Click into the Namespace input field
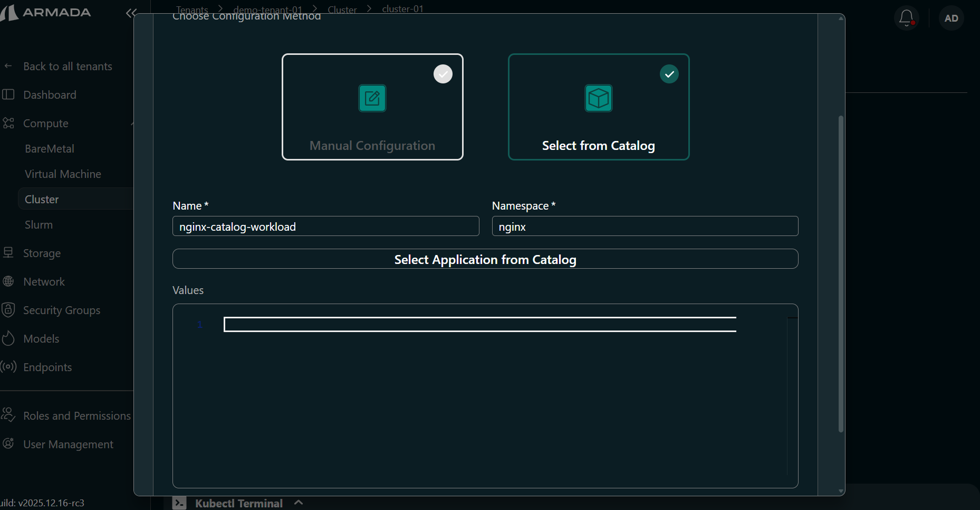This screenshot has height=510, width=980. (x=645, y=226)
